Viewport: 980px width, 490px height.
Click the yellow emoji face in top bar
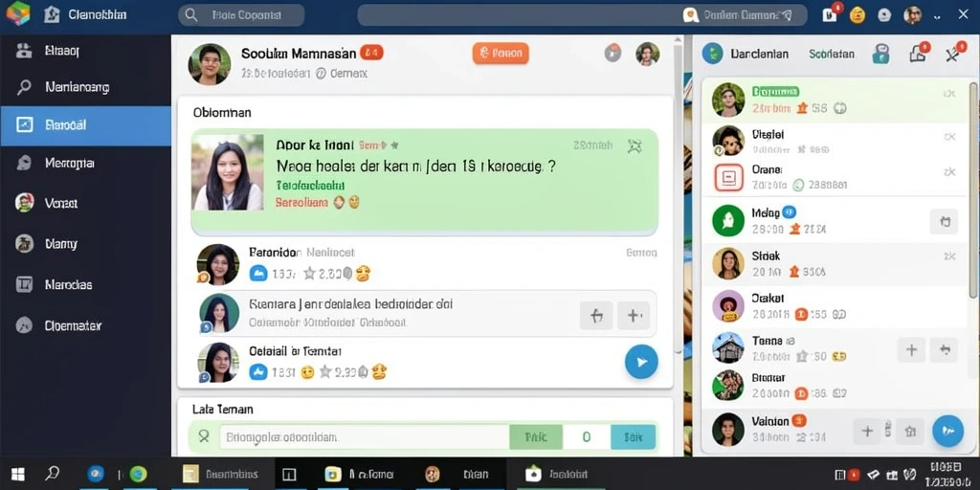coord(857,15)
